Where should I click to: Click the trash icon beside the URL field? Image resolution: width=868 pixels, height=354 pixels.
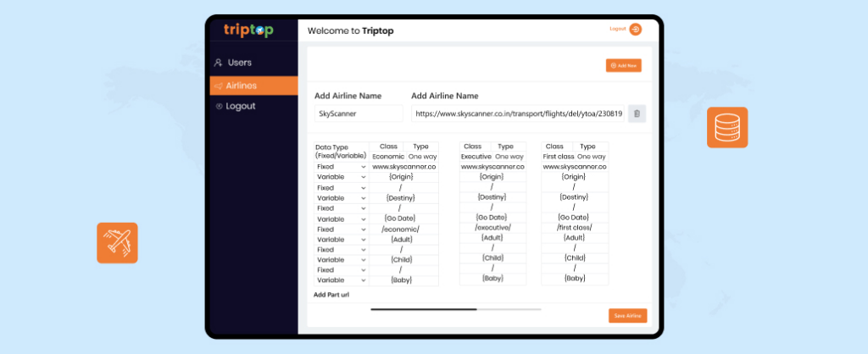click(x=637, y=113)
